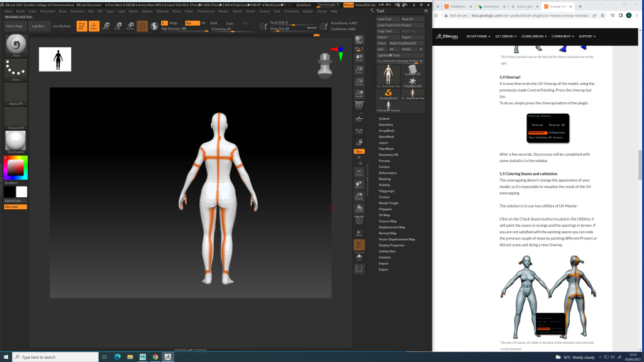Open the Preferences menu

click(x=206, y=11)
